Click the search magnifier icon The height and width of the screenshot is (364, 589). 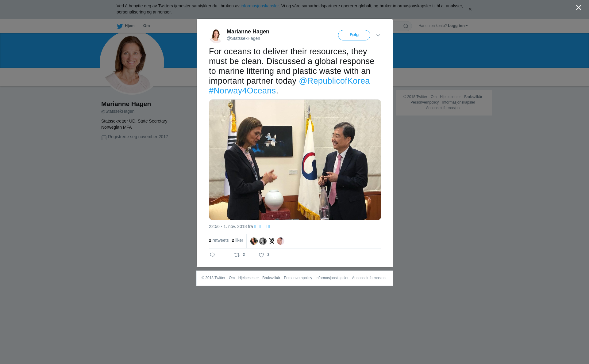coord(406,26)
